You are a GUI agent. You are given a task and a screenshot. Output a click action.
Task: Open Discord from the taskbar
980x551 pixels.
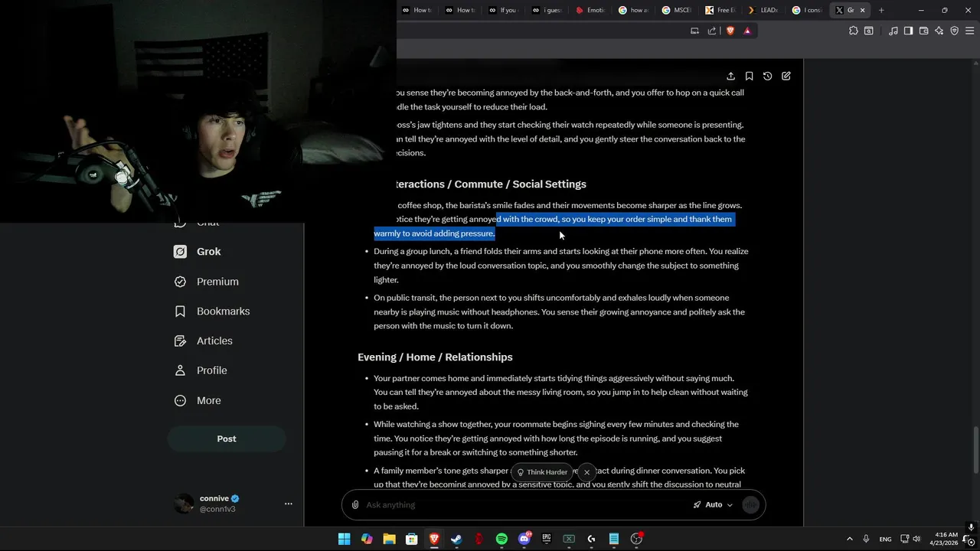coord(524,539)
